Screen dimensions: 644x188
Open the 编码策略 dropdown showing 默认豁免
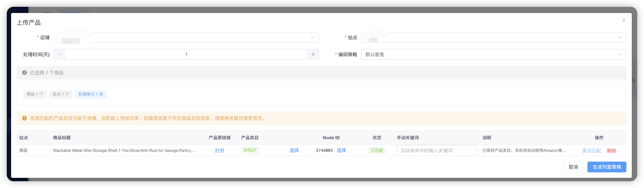(x=493, y=54)
